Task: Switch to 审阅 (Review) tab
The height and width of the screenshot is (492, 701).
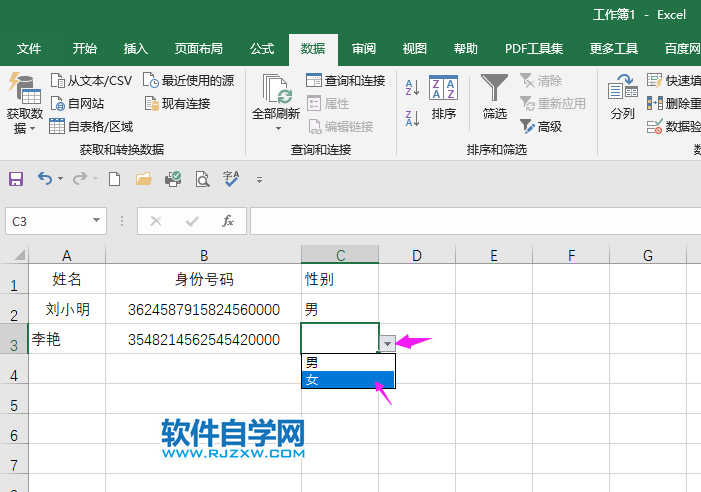Action: point(364,49)
